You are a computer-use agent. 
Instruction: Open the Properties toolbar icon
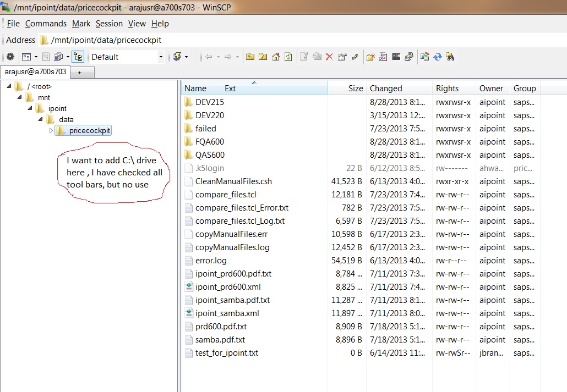click(342, 57)
